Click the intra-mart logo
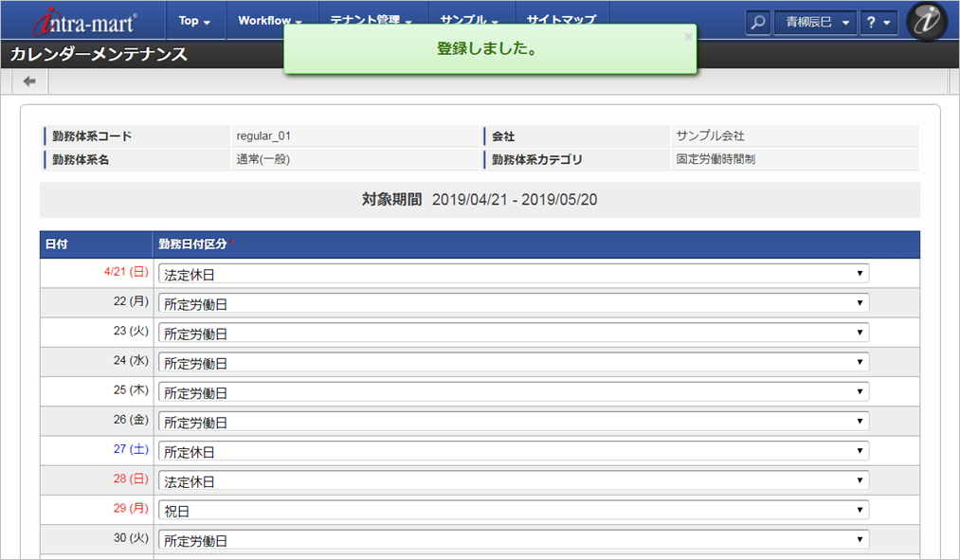The image size is (960, 560). point(84,22)
